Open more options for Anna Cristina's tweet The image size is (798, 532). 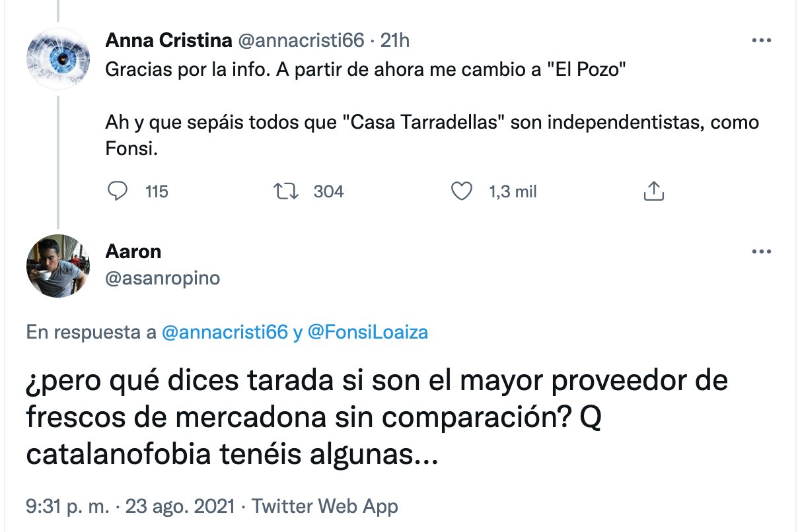click(x=762, y=41)
